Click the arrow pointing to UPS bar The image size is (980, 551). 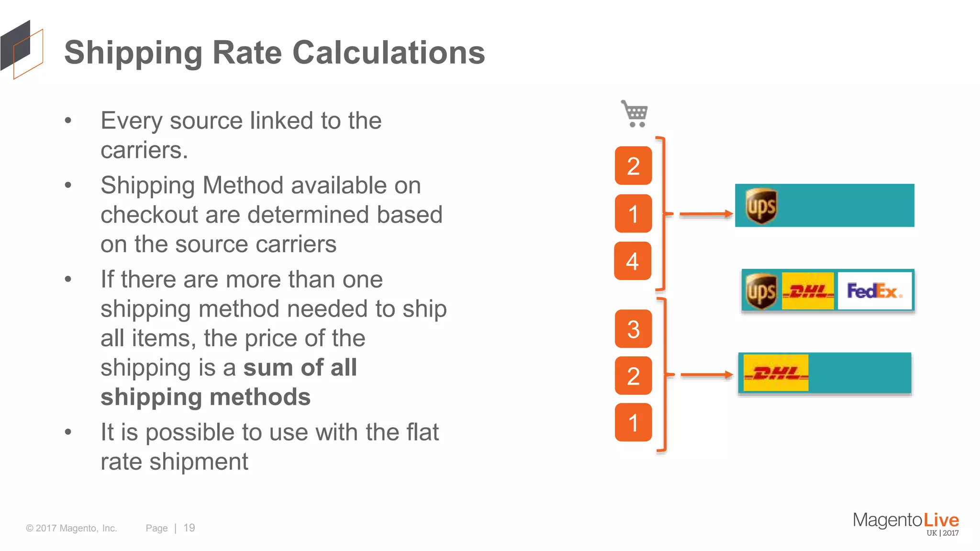(706, 214)
